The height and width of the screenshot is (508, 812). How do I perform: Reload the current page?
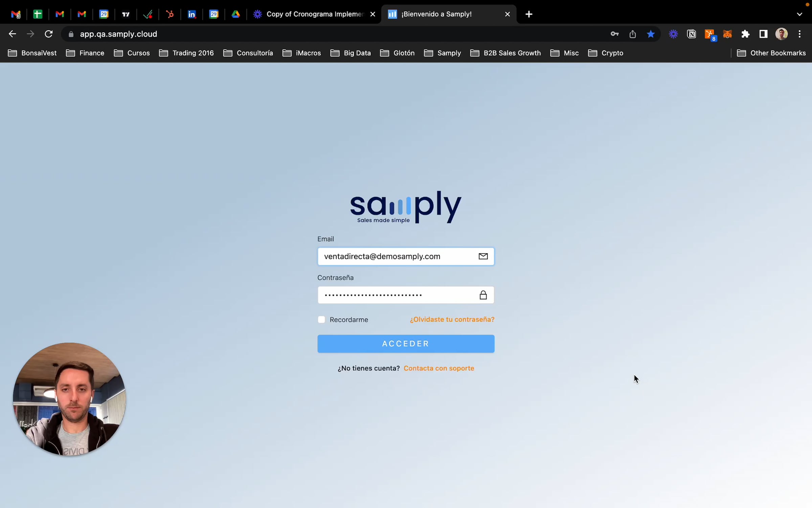pyautogui.click(x=48, y=34)
